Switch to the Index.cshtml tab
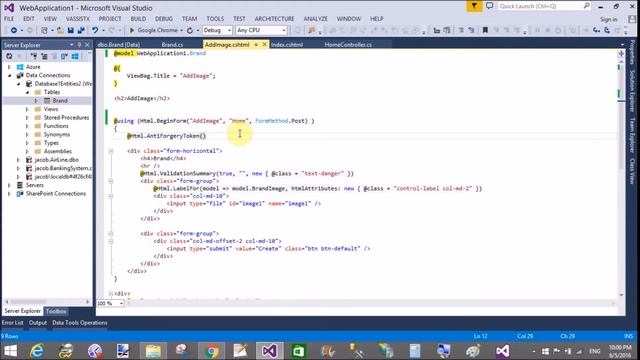The image size is (640, 360). [287, 44]
